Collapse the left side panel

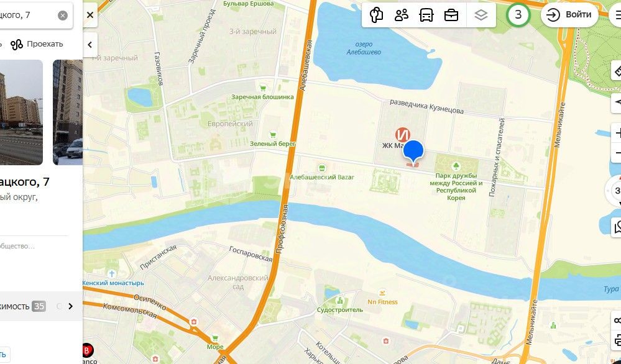(90, 45)
